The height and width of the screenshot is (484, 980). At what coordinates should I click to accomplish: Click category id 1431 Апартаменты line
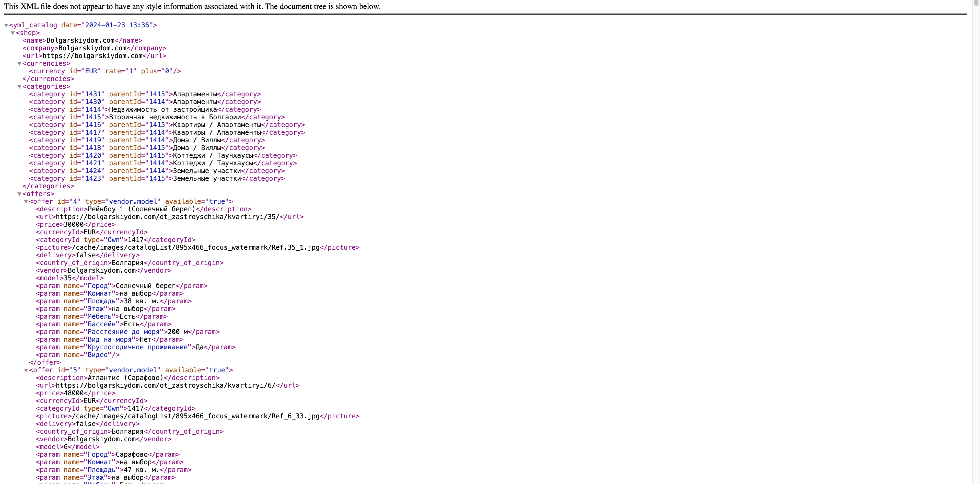(x=145, y=94)
